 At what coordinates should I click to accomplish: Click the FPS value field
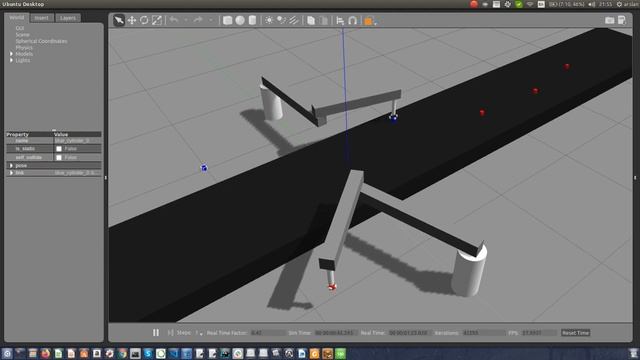pos(538,333)
